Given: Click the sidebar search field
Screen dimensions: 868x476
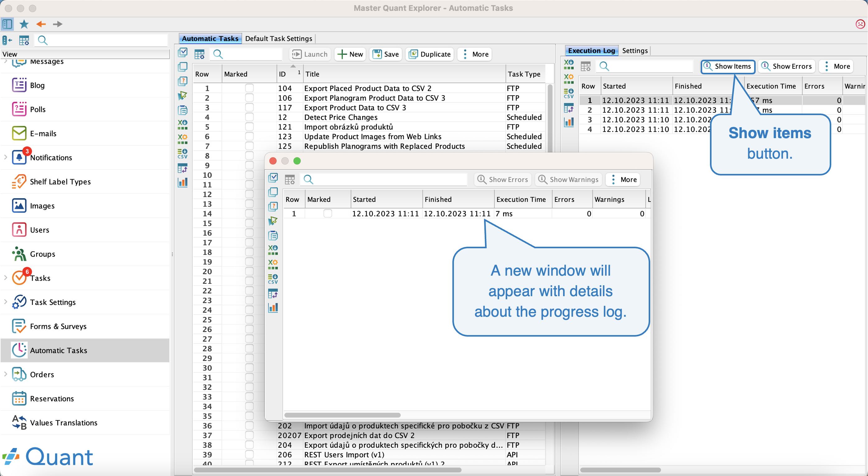Looking at the screenshot, I should 101,40.
